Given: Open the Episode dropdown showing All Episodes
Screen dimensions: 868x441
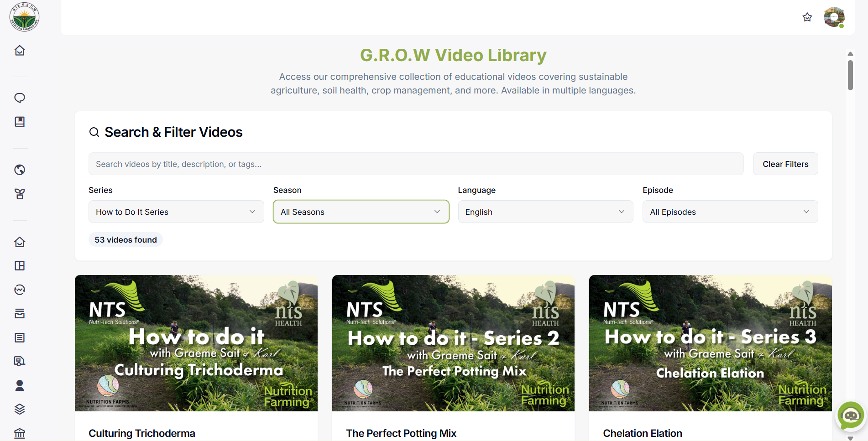Looking at the screenshot, I should pos(729,212).
